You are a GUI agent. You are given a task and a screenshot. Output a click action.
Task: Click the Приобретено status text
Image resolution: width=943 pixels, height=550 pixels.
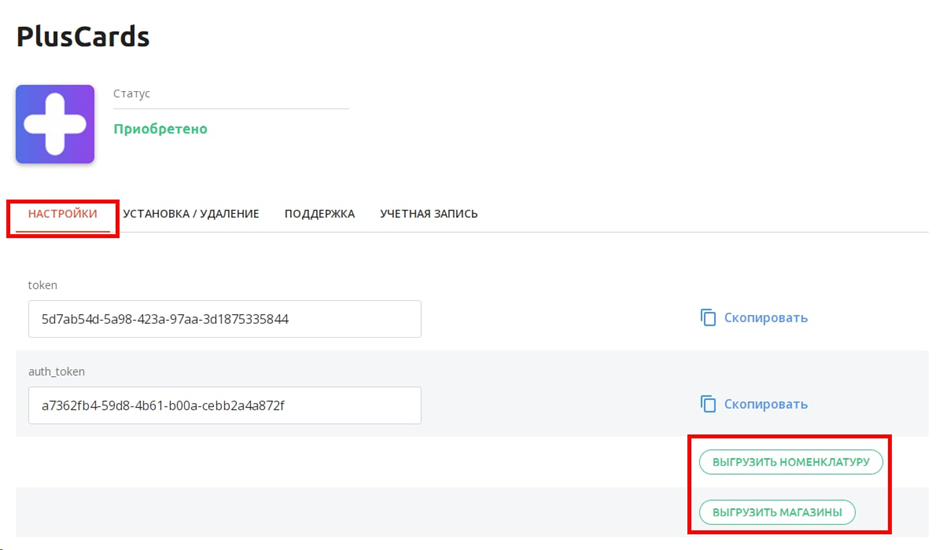[x=161, y=129]
